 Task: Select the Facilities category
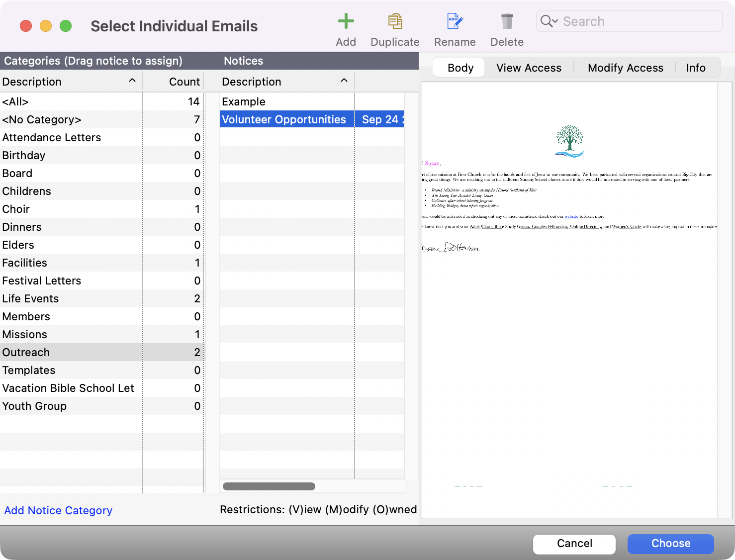pos(101,263)
